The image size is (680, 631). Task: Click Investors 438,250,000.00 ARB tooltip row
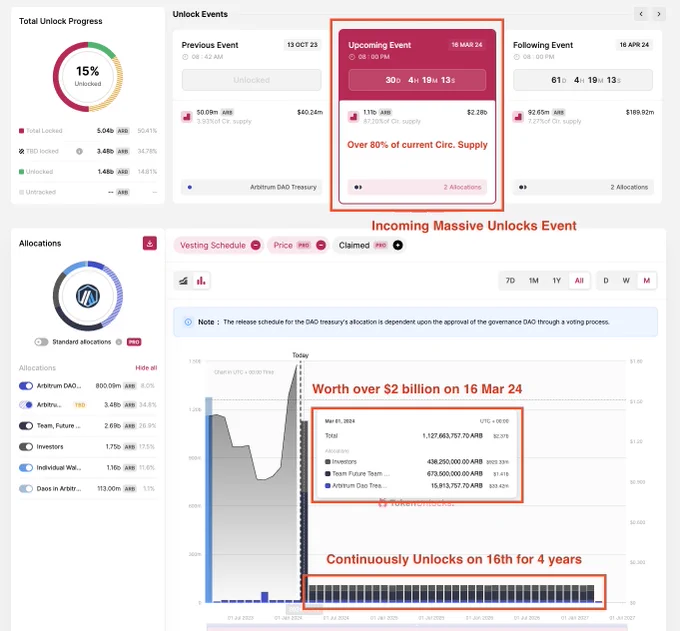[417, 462]
